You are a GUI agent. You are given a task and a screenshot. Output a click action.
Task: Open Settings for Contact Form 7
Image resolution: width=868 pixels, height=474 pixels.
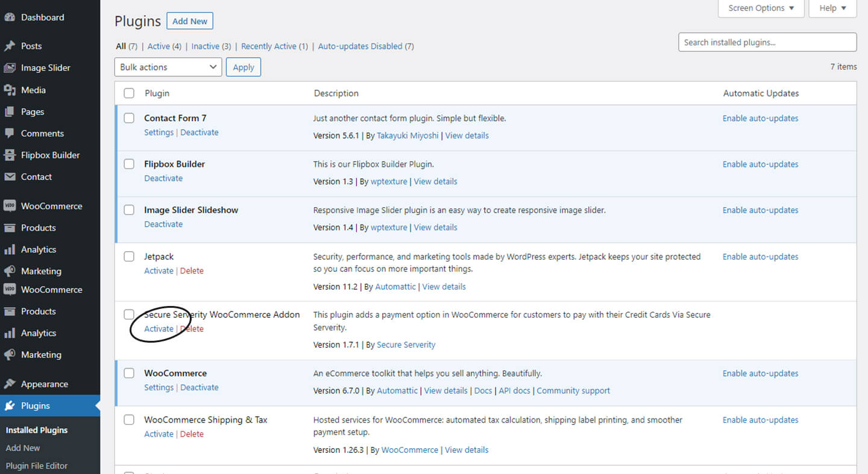(159, 133)
